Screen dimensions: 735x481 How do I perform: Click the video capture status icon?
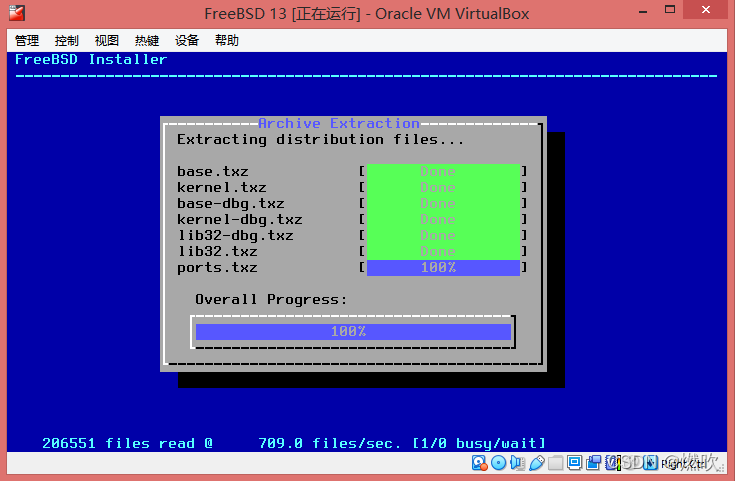594,463
